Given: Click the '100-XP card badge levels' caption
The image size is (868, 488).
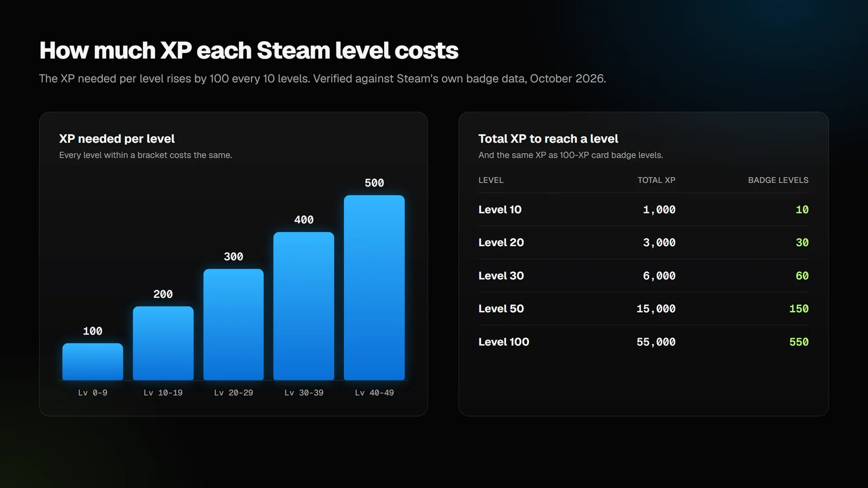Looking at the screenshot, I should pyautogui.click(x=571, y=155).
